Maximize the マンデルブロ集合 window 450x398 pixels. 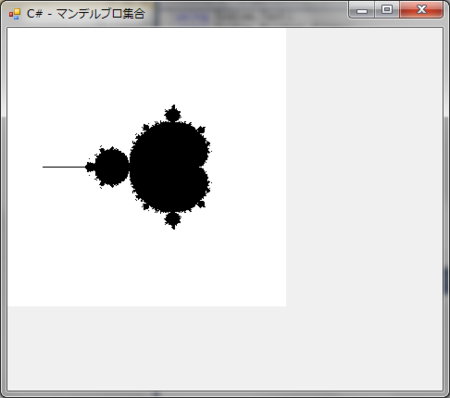pos(387,10)
